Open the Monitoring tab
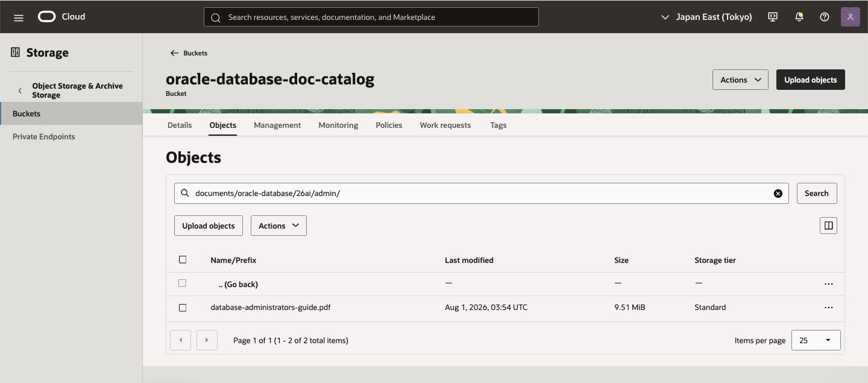This screenshot has width=868, height=383. [338, 125]
